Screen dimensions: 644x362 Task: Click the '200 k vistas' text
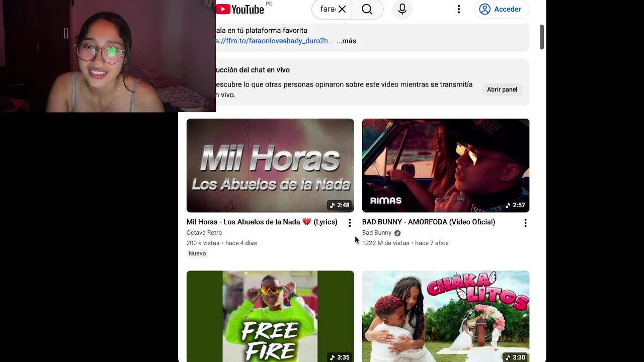click(x=203, y=243)
